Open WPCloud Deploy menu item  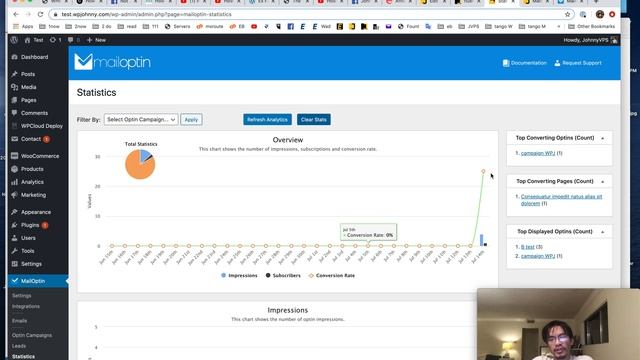(x=37, y=126)
